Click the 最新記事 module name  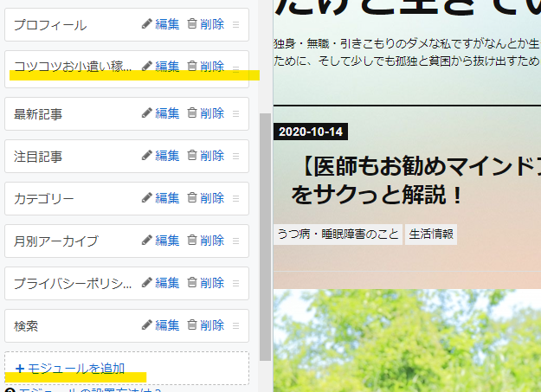(38, 114)
